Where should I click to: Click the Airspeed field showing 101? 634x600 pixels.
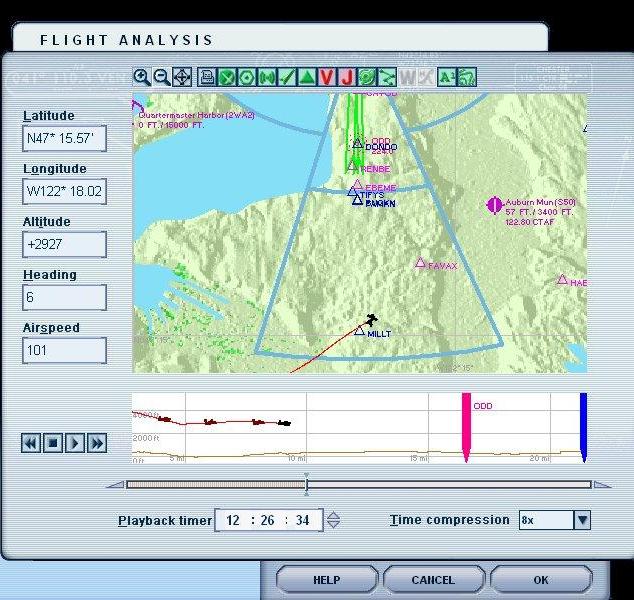point(65,350)
